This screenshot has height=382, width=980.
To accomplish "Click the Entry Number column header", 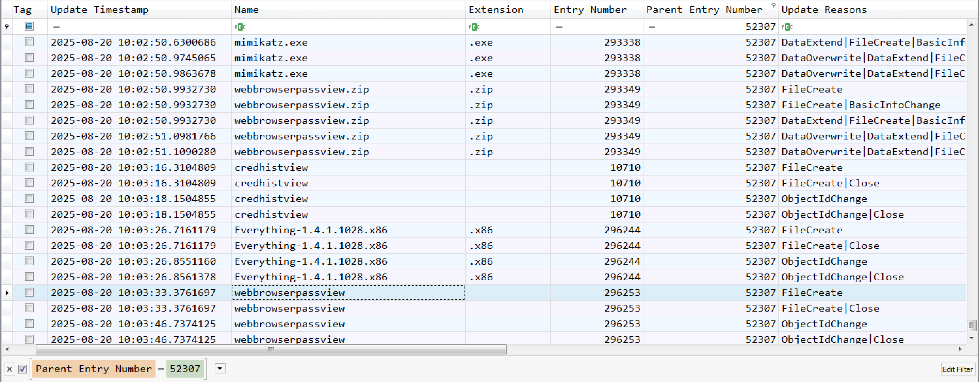I will pos(590,10).
